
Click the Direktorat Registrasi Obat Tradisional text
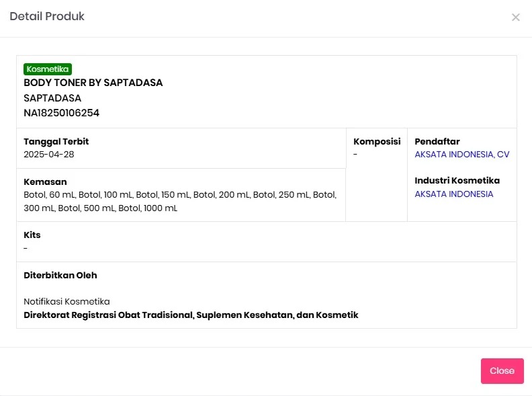pyautogui.click(x=191, y=315)
